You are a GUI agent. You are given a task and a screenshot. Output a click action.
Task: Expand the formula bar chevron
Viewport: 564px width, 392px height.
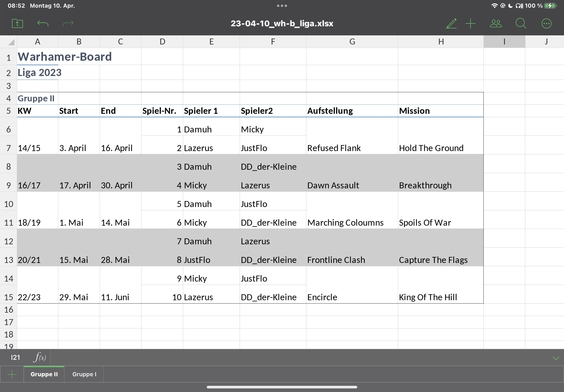556,358
